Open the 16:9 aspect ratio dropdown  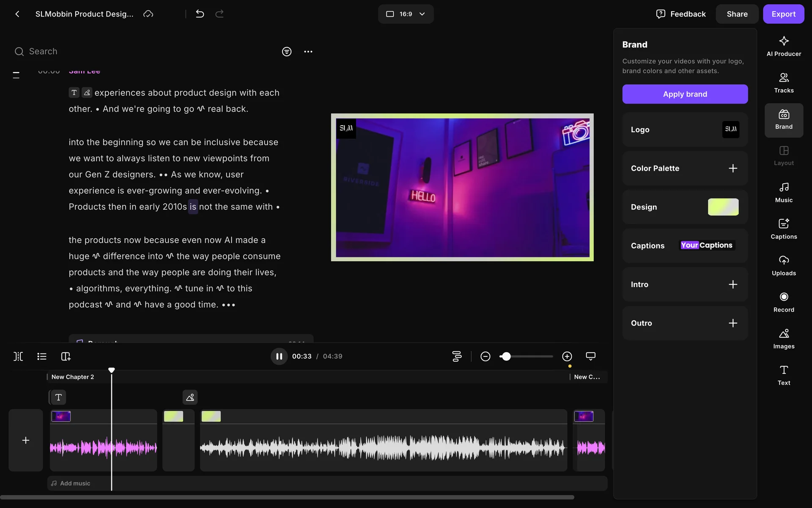click(406, 14)
